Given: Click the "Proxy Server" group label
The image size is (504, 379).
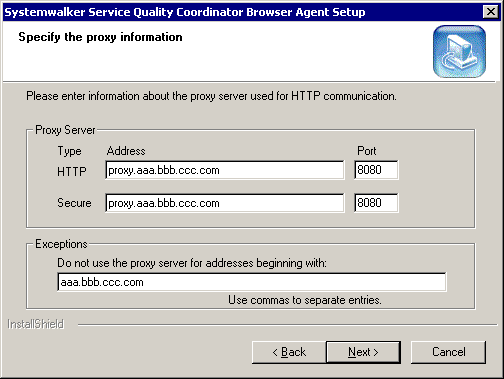Looking at the screenshot, I should pos(65,130).
